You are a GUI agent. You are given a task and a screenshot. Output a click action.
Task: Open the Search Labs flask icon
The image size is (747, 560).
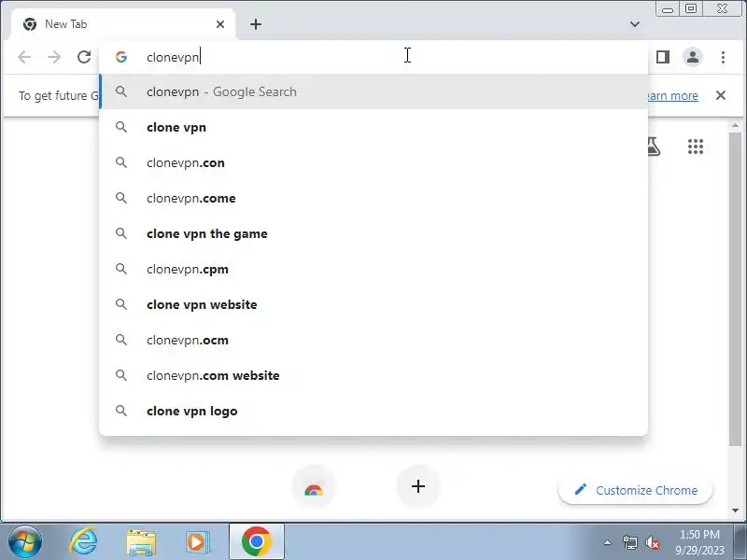pyautogui.click(x=655, y=147)
